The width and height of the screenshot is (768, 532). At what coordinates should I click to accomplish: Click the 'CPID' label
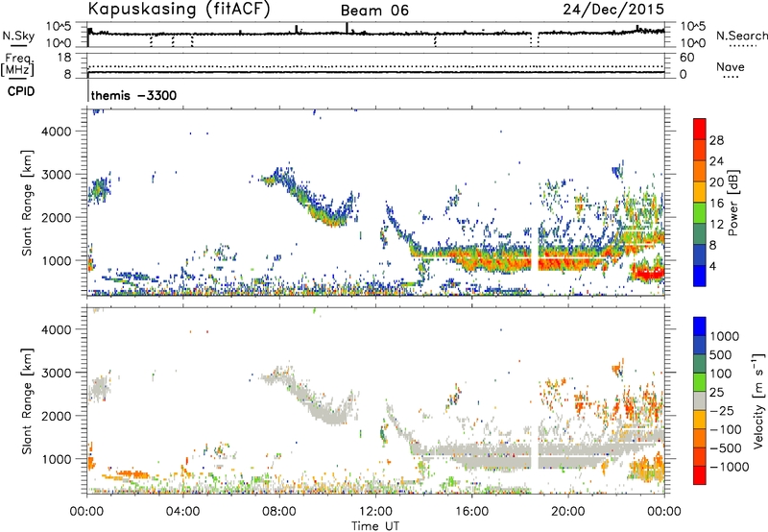pyautogui.click(x=21, y=91)
